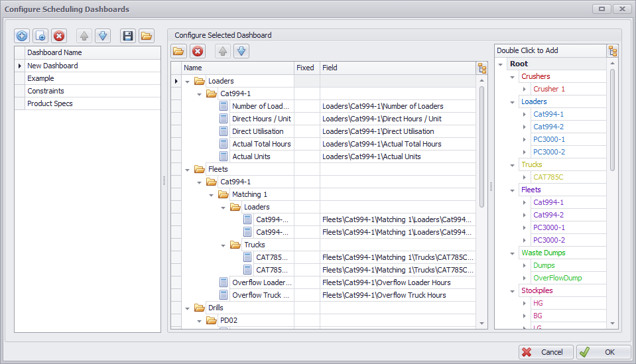Click the open folder icon right of the save icon

(x=146, y=36)
